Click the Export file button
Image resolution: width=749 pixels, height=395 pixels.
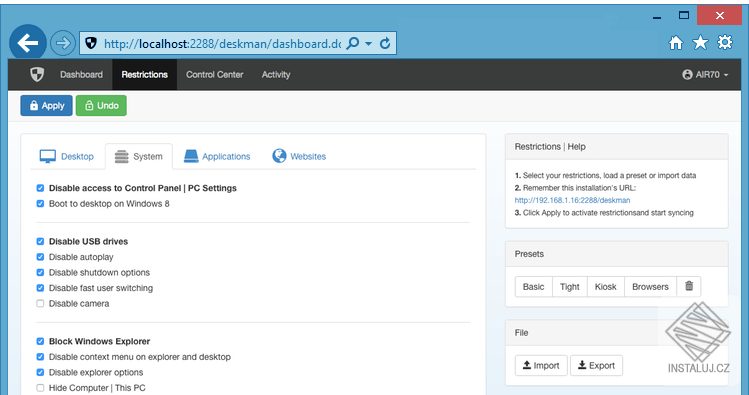596,365
